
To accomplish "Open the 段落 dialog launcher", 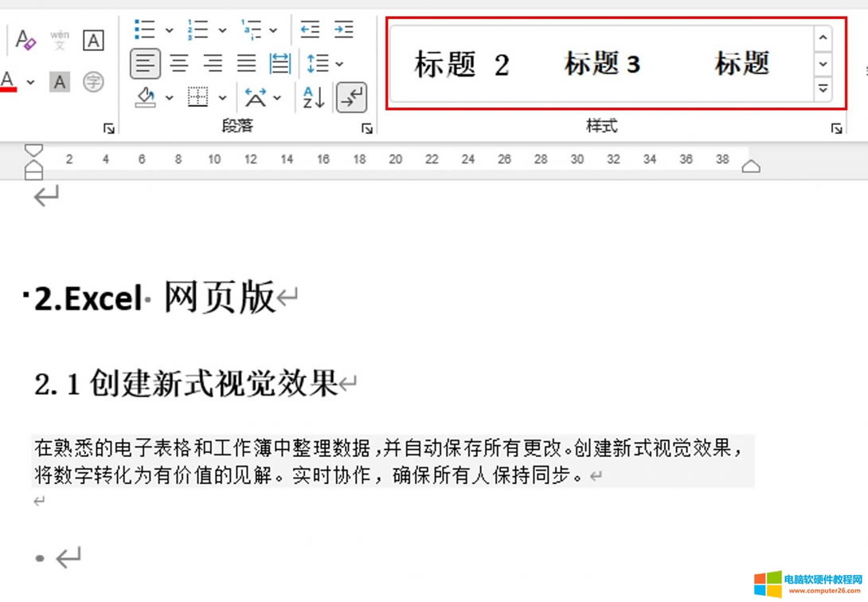I will (367, 128).
